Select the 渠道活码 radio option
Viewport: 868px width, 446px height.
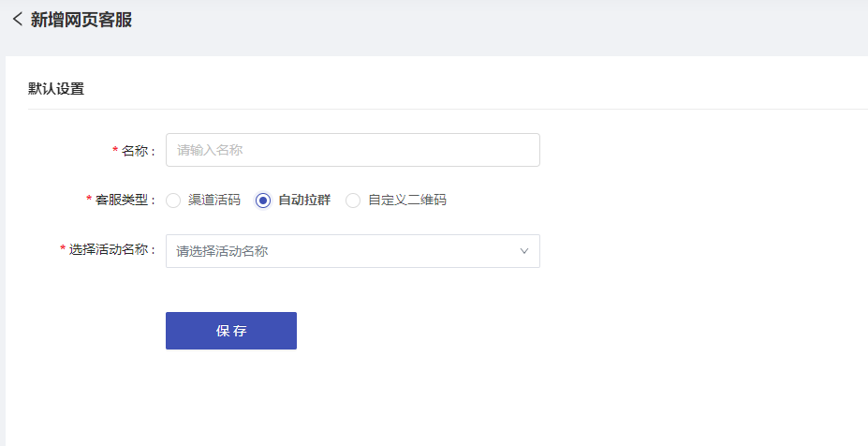point(173,201)
